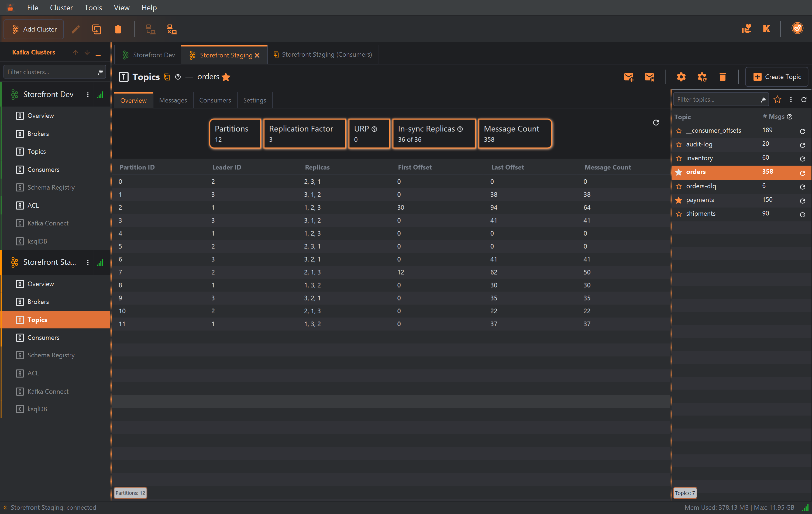This screenshot has width=812, height=514.
Task: Open the Cluster menu
Action: [x=61, y=8]
